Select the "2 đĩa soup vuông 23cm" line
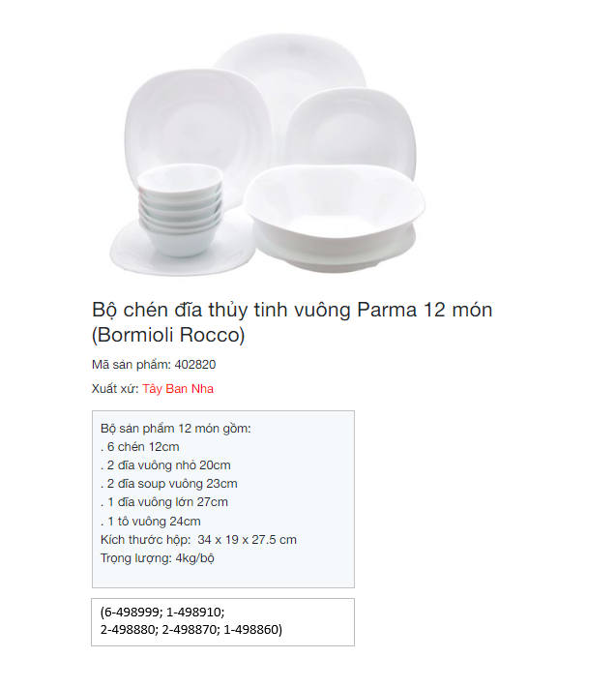Screen dimensions: 616x688 pyautogui.click(x=170, y=484)
